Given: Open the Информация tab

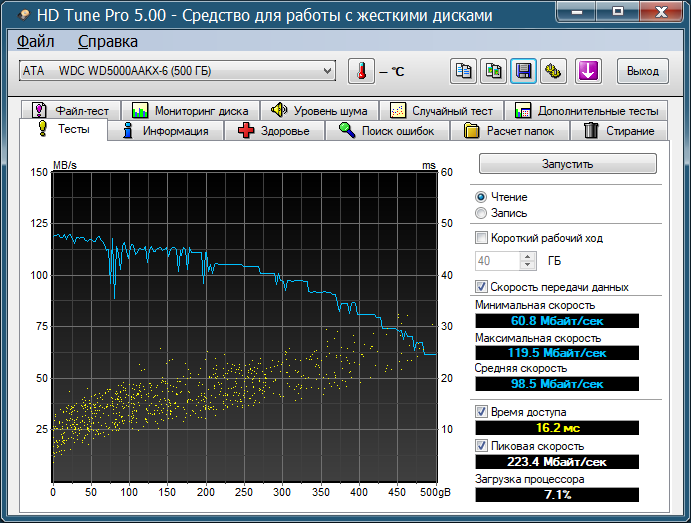Looking at the screenshot, I should click(165, 131).
